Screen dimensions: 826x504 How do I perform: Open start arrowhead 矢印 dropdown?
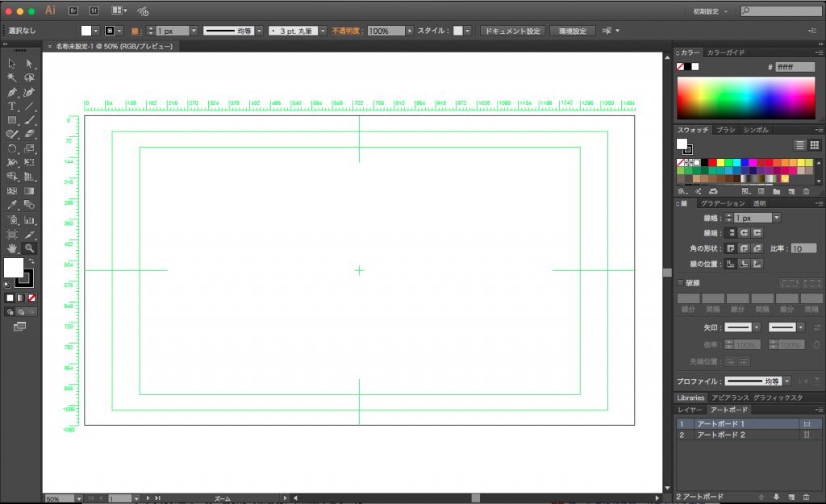[x=757, y=327]
